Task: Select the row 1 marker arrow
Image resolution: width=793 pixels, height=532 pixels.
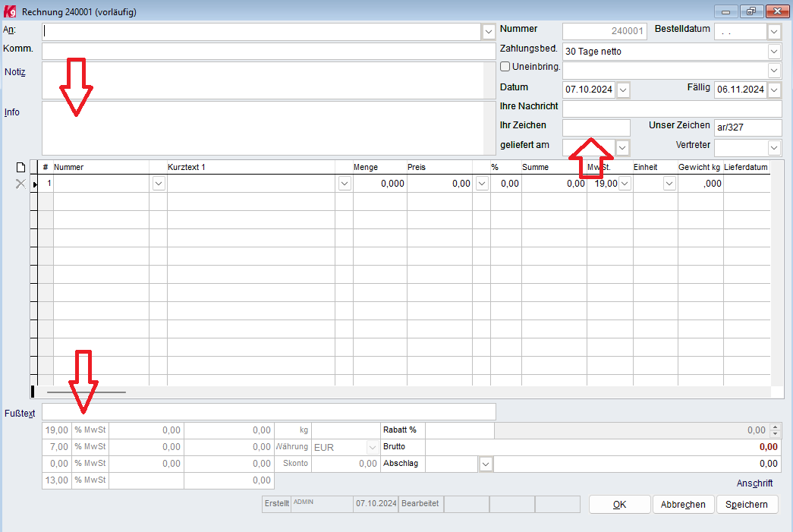Action: (34, 184)
